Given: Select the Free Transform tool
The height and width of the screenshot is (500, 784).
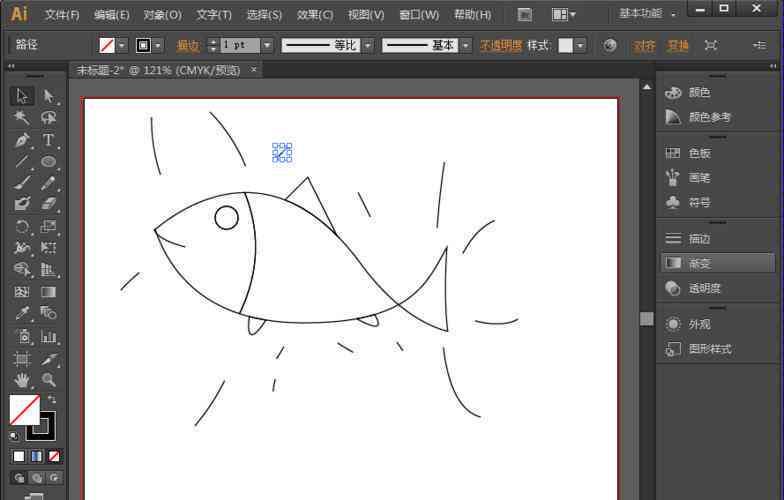Looking at the screenshot, I should 48,248.
